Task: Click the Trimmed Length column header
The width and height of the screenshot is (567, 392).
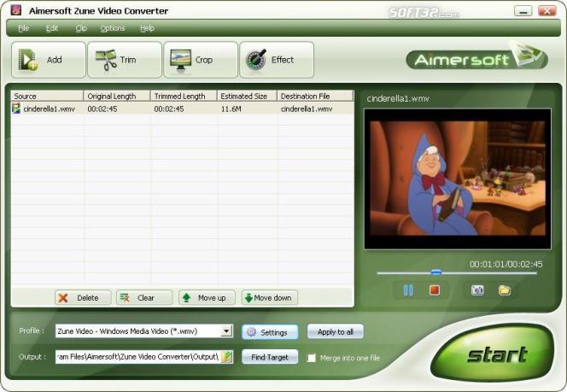Action: pos(184,97)
